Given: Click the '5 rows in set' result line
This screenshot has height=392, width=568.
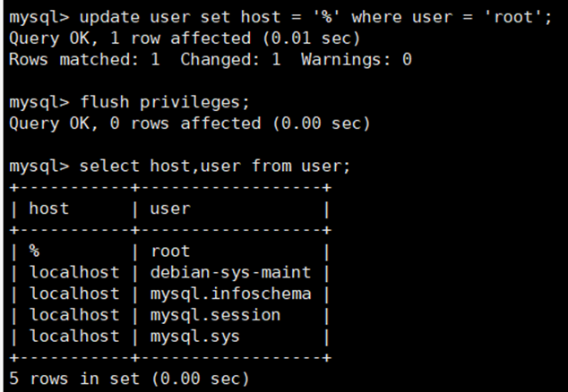Looking at the screenshot, I should (128, 379).
